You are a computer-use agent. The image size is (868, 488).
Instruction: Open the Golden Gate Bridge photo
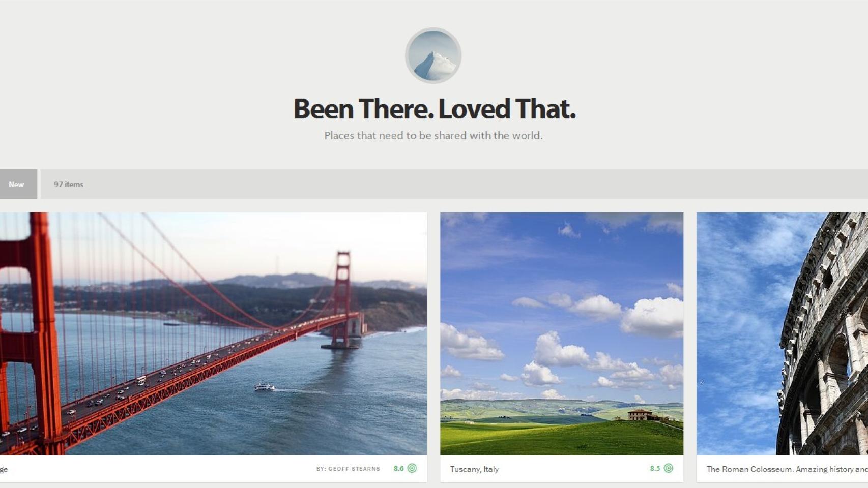213,333
